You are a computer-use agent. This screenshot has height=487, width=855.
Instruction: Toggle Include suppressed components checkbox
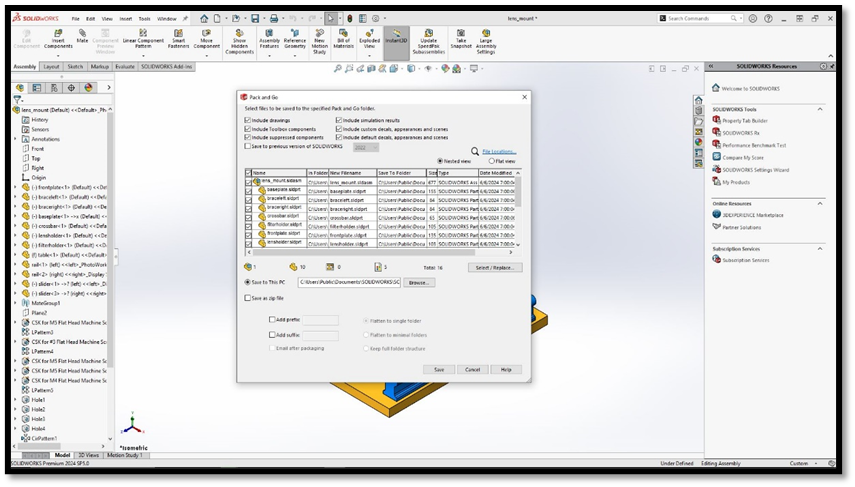(x=248, y=137)
